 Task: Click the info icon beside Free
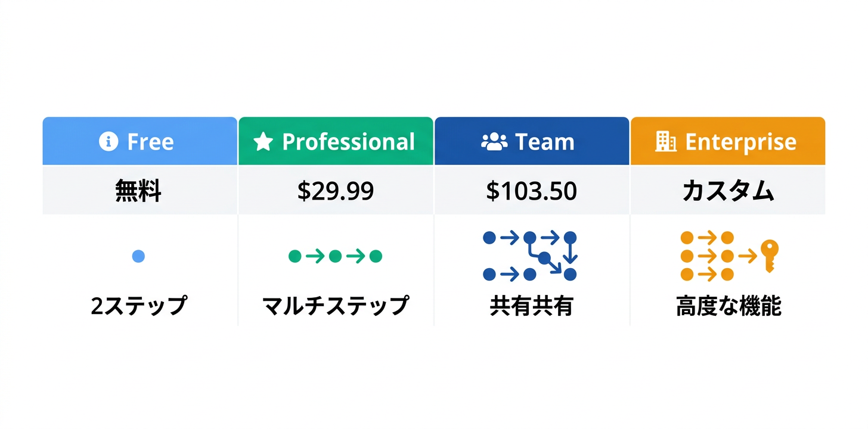pyautogui.click(x=108, y=142)
